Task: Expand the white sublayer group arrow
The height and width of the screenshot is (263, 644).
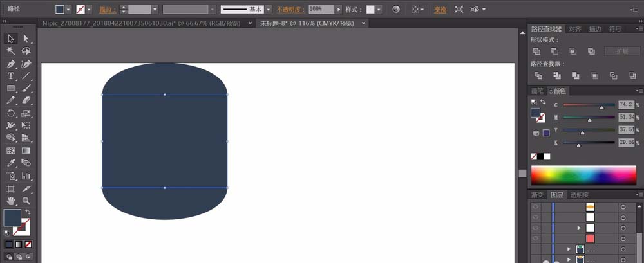Action: coord(579,228)
